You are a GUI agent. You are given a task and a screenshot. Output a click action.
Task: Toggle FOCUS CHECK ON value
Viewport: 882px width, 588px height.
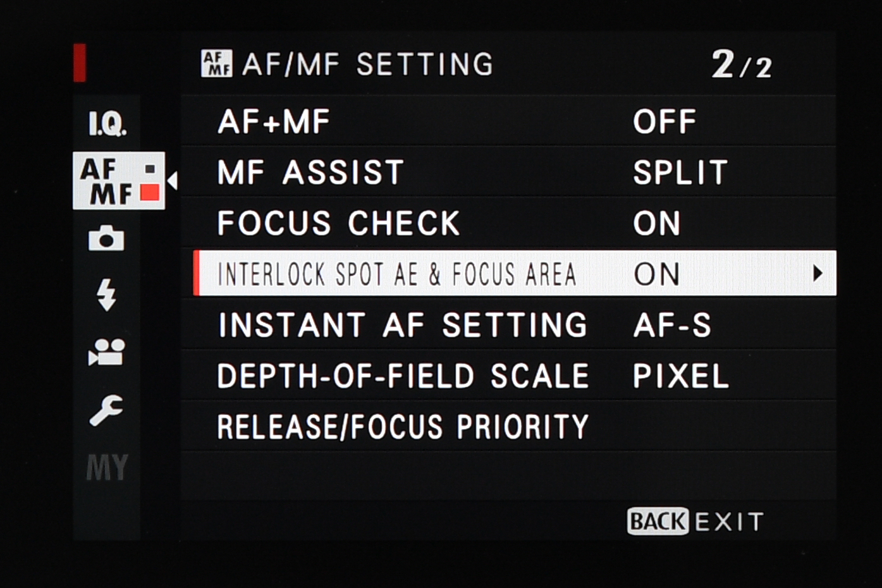click(x=657, y=223)
